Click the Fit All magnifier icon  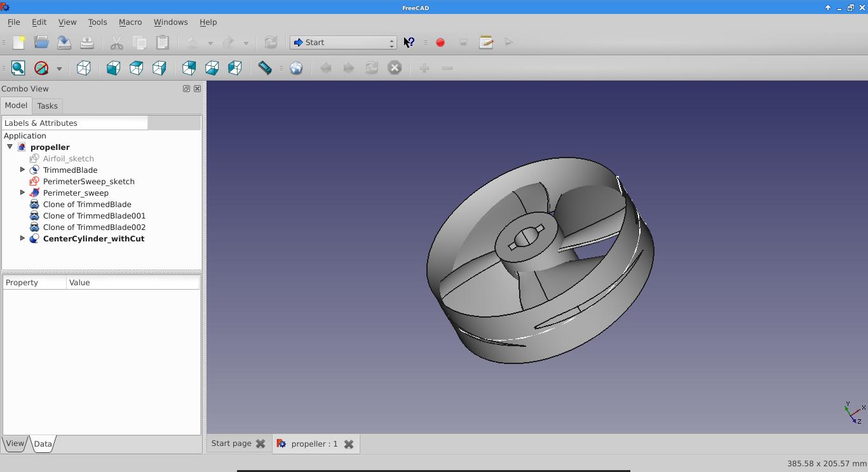(x=18, y=68)
